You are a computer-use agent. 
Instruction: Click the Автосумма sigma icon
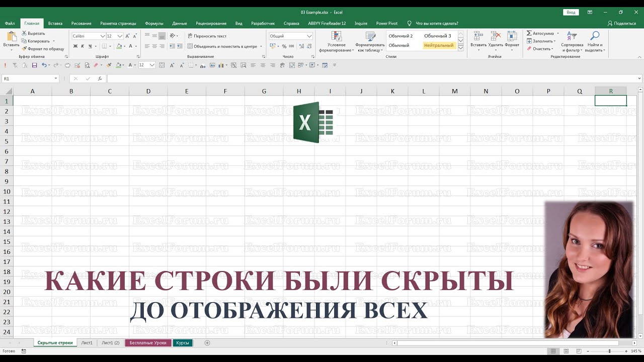pos(529,33)
